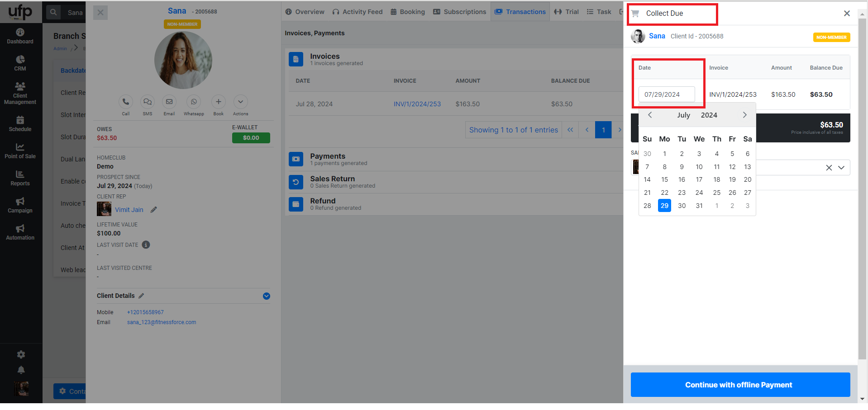Click the Call phone icon

pyautogui.click(x=126, y=102)
